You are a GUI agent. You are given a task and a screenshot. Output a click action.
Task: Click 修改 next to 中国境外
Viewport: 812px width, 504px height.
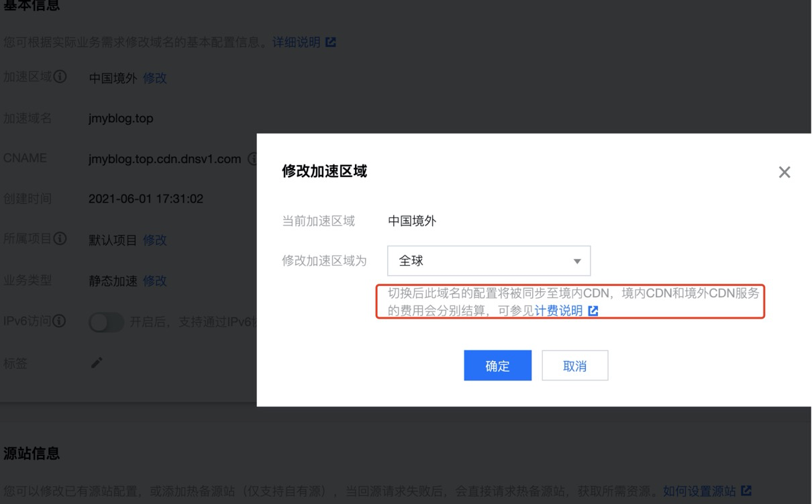pos(154,78)
